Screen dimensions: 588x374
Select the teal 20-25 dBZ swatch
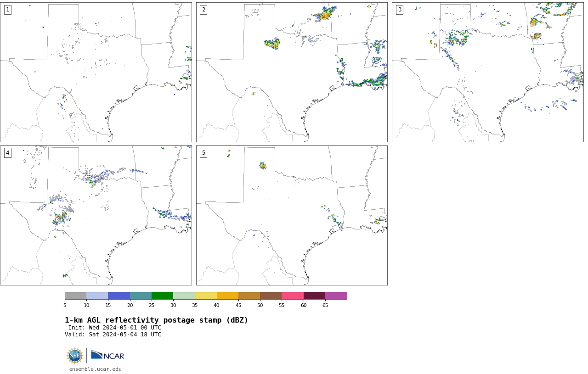[141, 296]
